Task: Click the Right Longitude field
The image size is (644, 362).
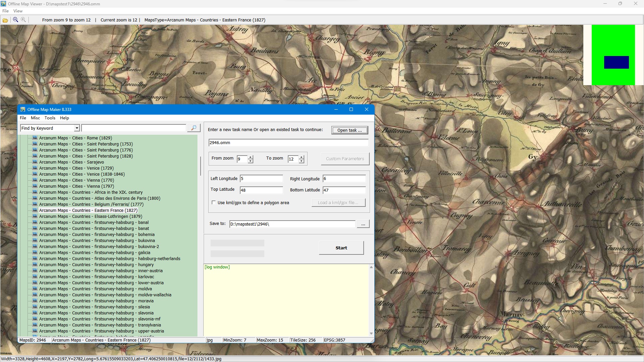Action: 344,179
